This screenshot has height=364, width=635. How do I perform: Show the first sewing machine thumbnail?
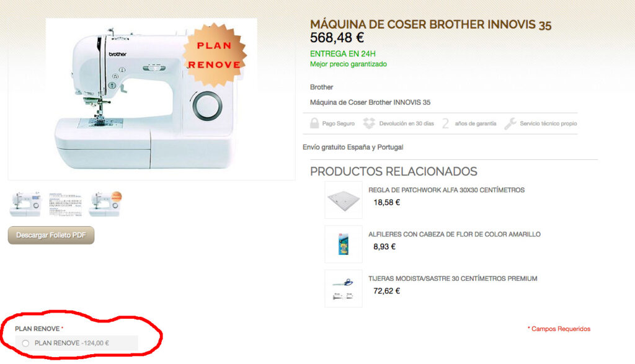tap(25, 204)
